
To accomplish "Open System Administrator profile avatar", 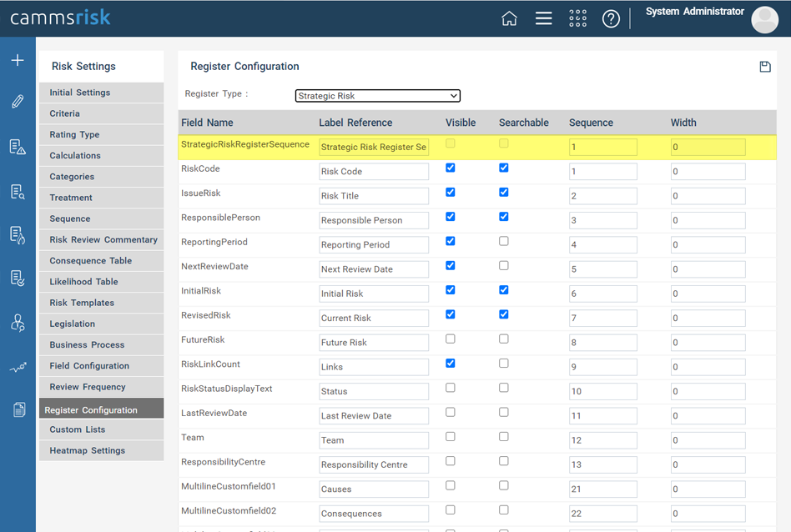I will coord(764,20).
